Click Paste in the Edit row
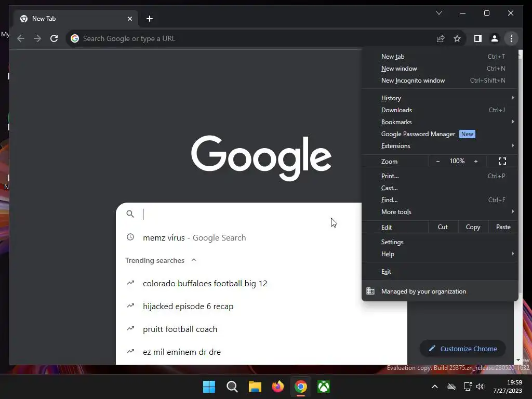 (x=503, y=227)
